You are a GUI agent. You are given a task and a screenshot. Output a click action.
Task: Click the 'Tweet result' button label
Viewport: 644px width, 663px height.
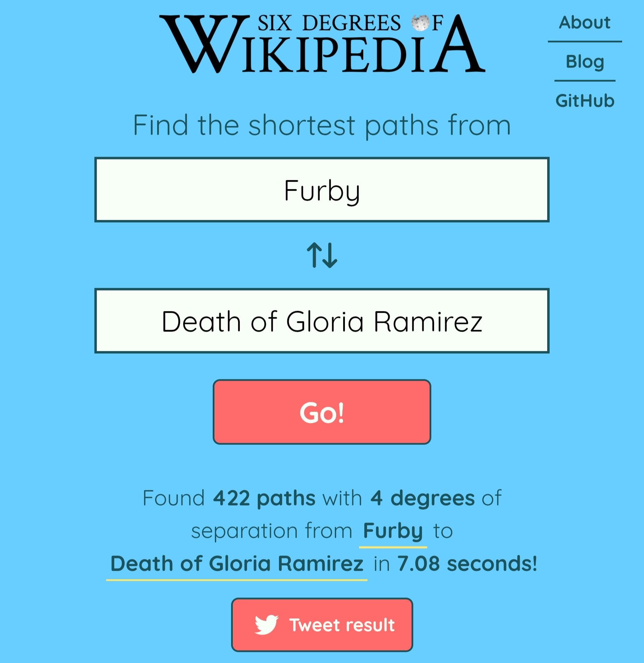(342, 625)
